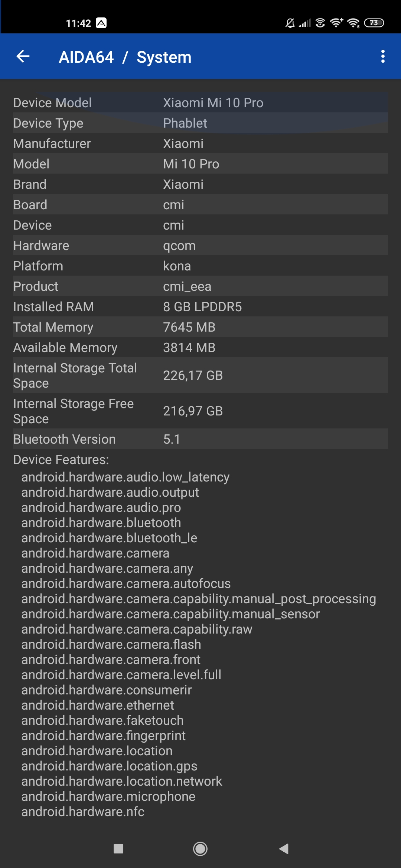Image resolution: width=401 pixels, height=868 pixels.
Task: Tap the Internal Storage Total Space row
Action: (x=200, y=375)
